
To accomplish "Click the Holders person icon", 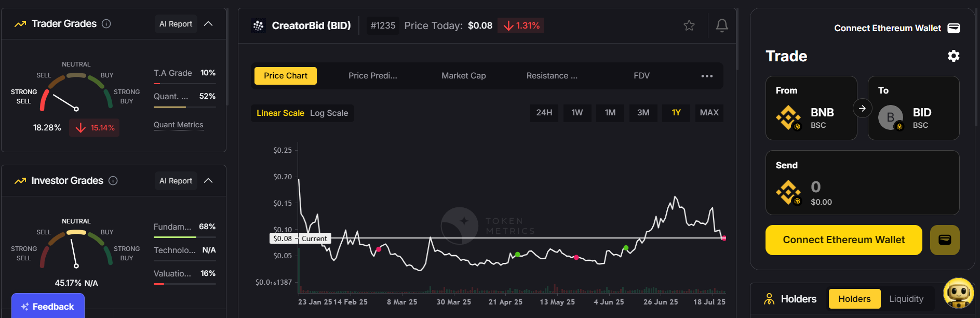I will [769, 299].
